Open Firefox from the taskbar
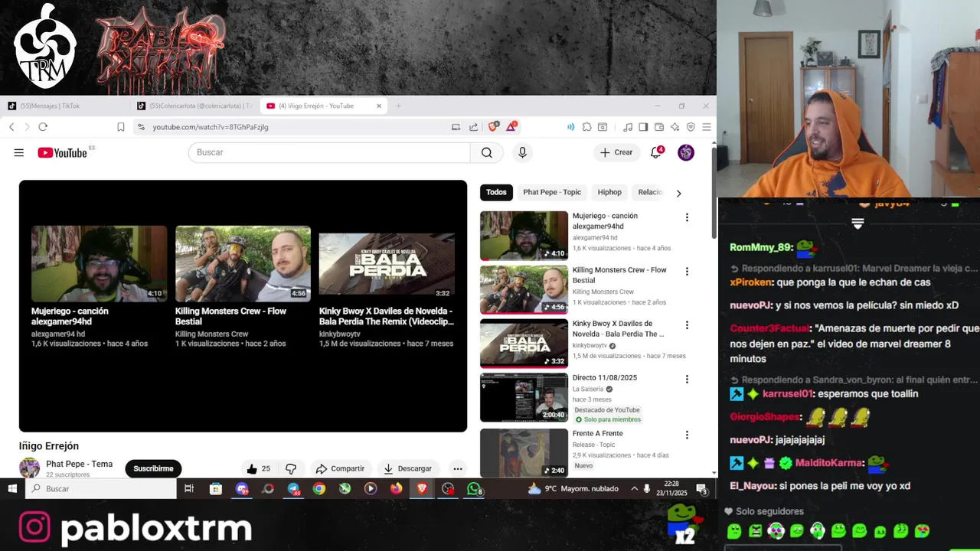 coord(396,488)
